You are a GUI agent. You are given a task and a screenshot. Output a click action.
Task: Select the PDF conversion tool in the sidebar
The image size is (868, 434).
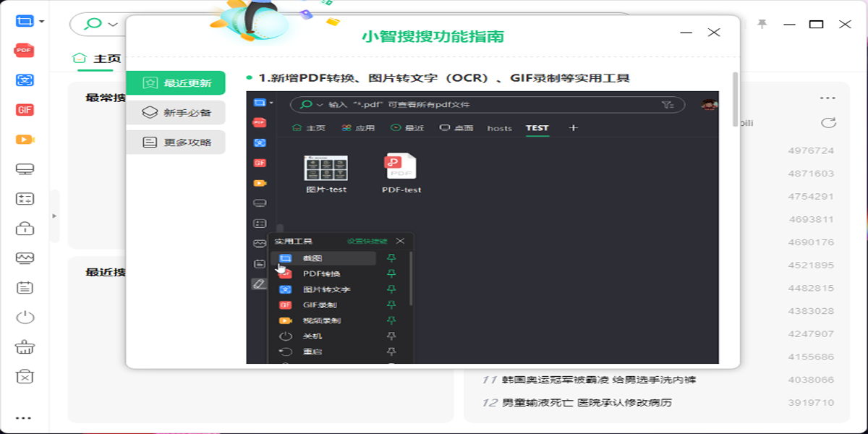tap(24, 50)
